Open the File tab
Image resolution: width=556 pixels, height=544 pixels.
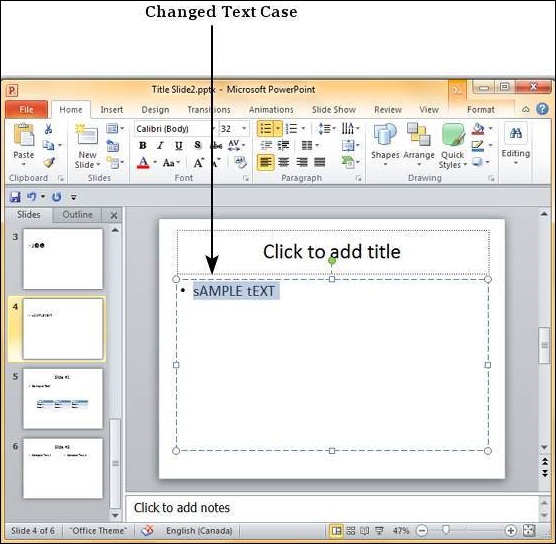[26, 110]
